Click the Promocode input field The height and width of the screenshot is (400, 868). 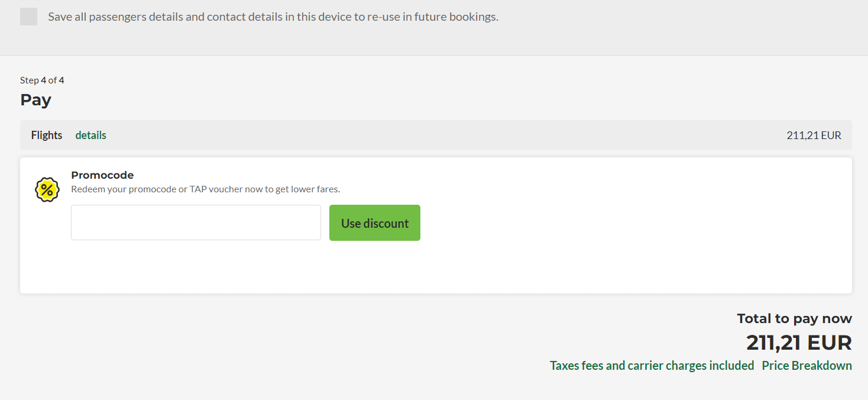coord(196,222)
